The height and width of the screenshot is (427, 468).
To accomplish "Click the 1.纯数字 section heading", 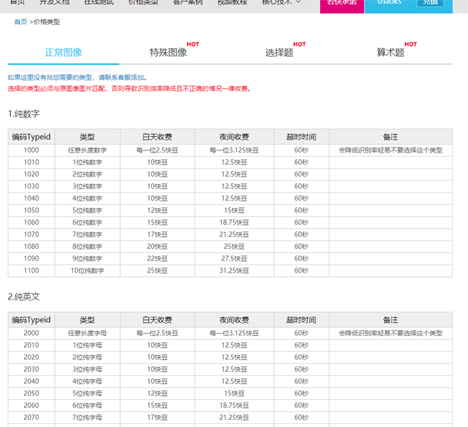I will 24,114.
